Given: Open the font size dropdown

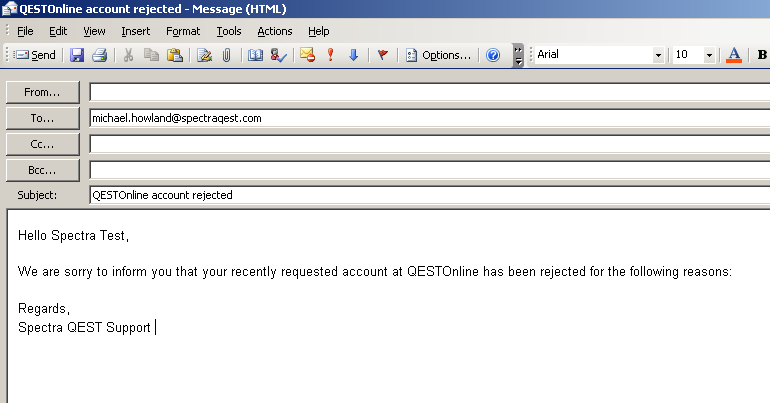Looking at the screenshot, I should click(709, 55).
